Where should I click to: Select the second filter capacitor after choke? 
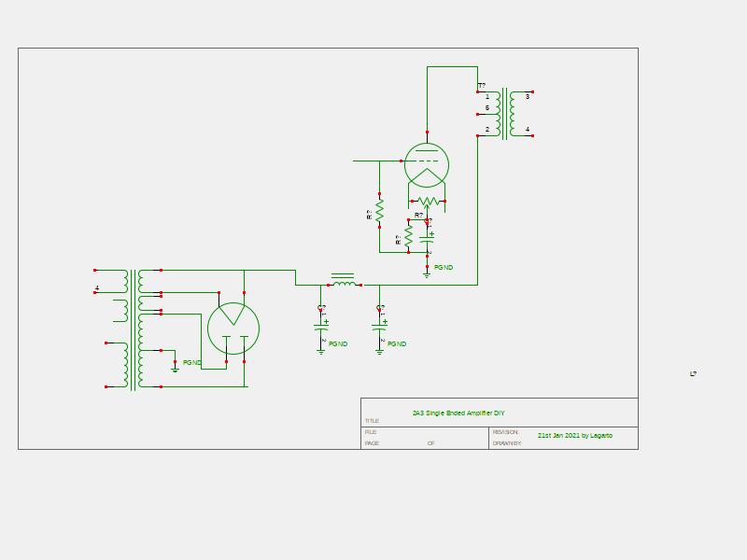point(379,327)
